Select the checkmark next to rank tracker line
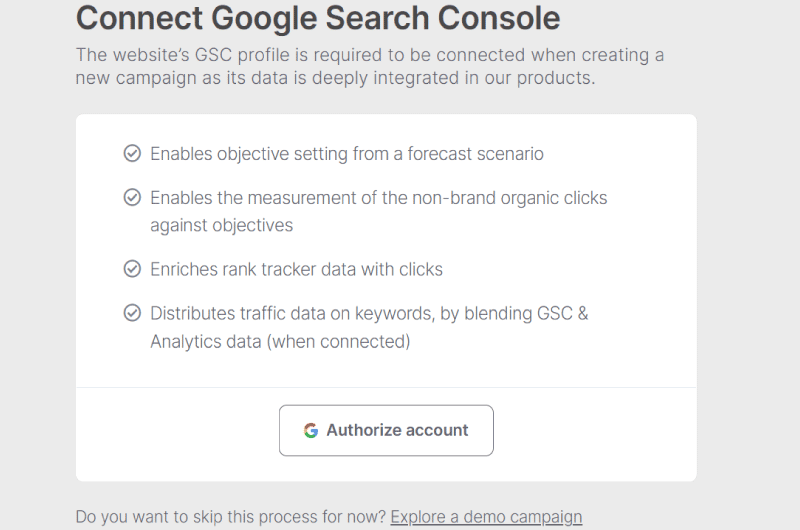 (132, 268)
